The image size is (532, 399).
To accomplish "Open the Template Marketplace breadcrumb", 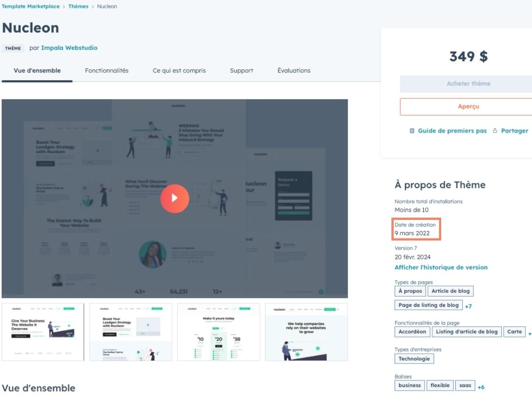I will (x=31, y=6).
